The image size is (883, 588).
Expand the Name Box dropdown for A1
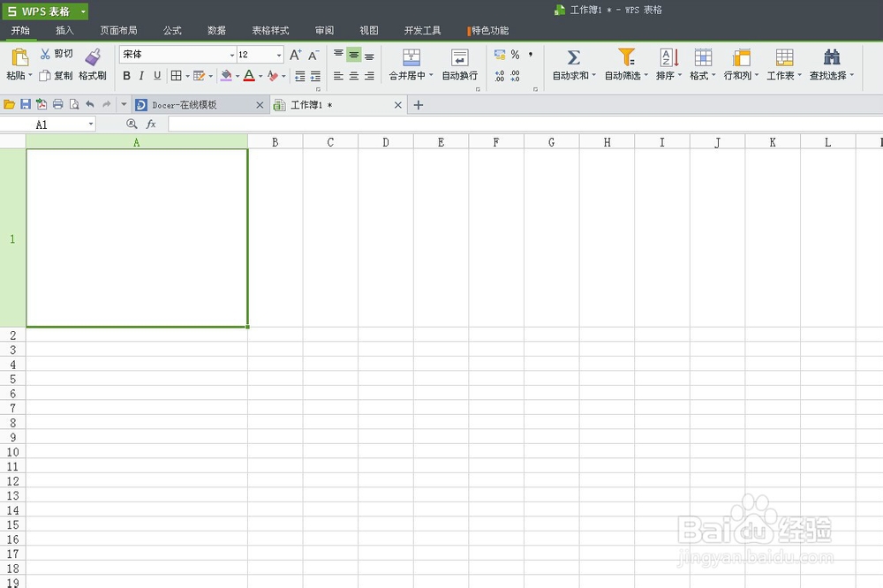(x=91, y=124)
